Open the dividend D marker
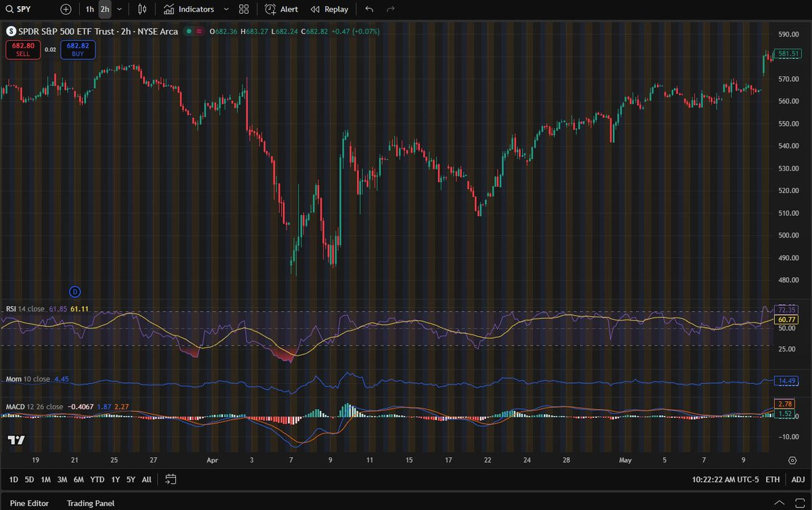812x510 pixels. click(x=74, y=292)
